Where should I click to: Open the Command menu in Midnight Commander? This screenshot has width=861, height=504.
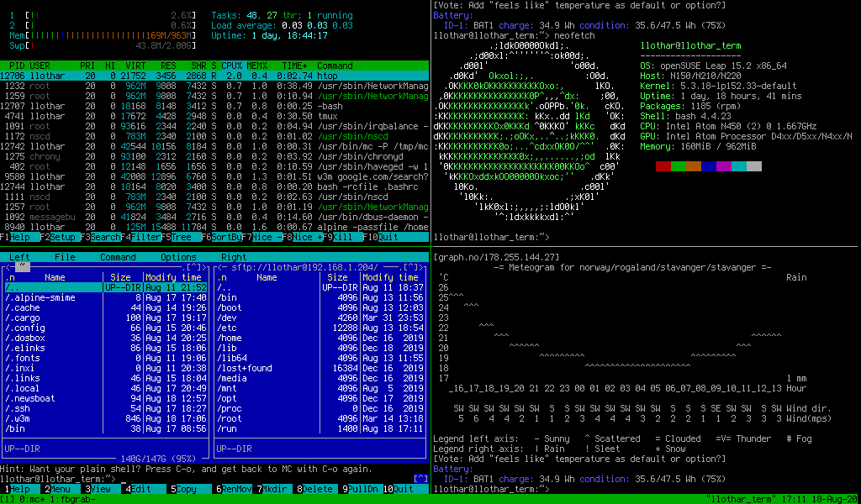coord(118,257)
